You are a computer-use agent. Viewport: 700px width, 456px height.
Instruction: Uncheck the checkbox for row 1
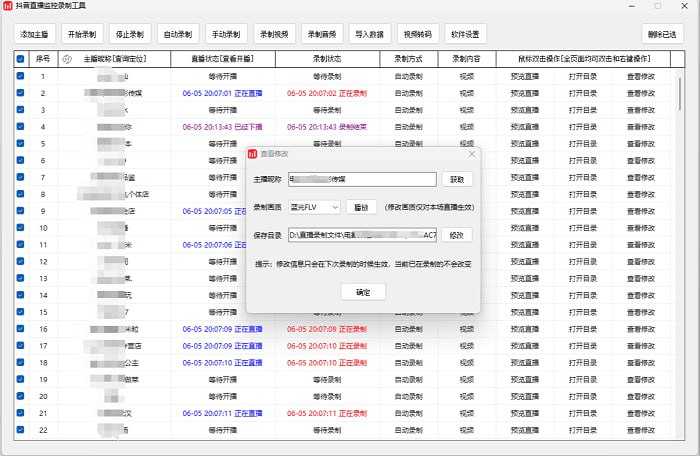[x=20, y=76]
